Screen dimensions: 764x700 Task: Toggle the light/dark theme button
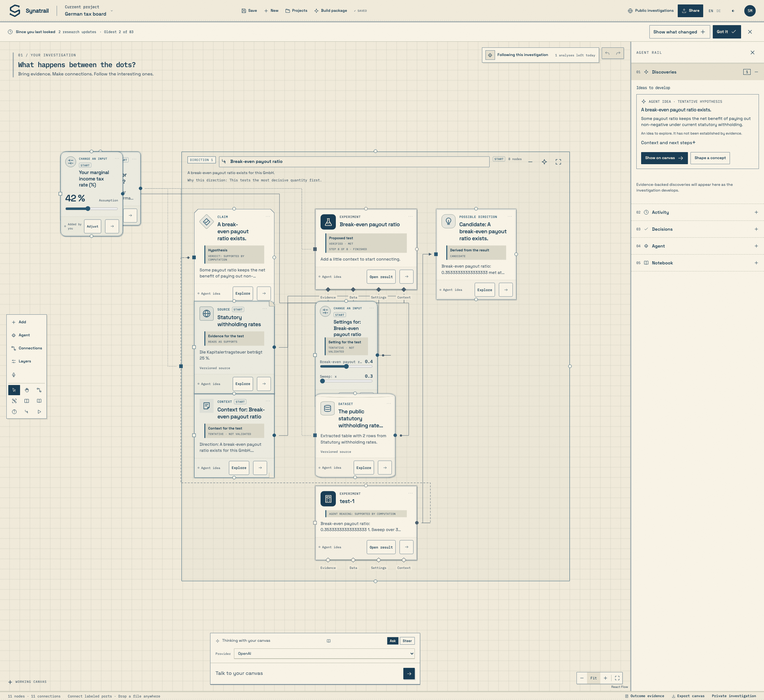(733, 11)
